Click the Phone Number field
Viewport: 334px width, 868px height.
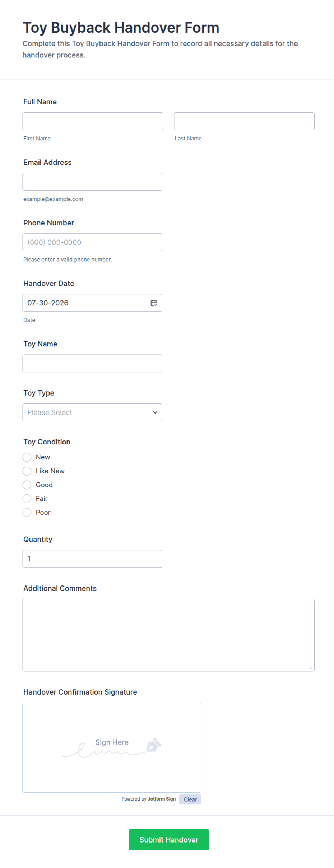[92, 242]
